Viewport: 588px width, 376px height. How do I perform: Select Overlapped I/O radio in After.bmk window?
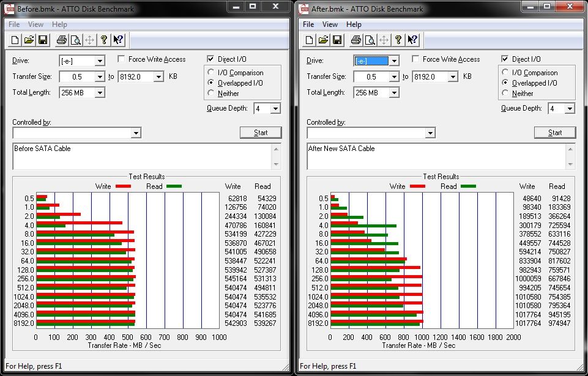coord(505,83)
